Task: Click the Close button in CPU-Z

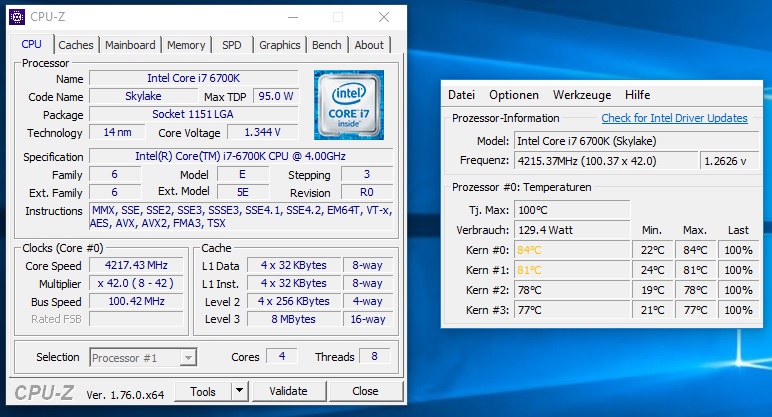Action: tap(365, 391)
